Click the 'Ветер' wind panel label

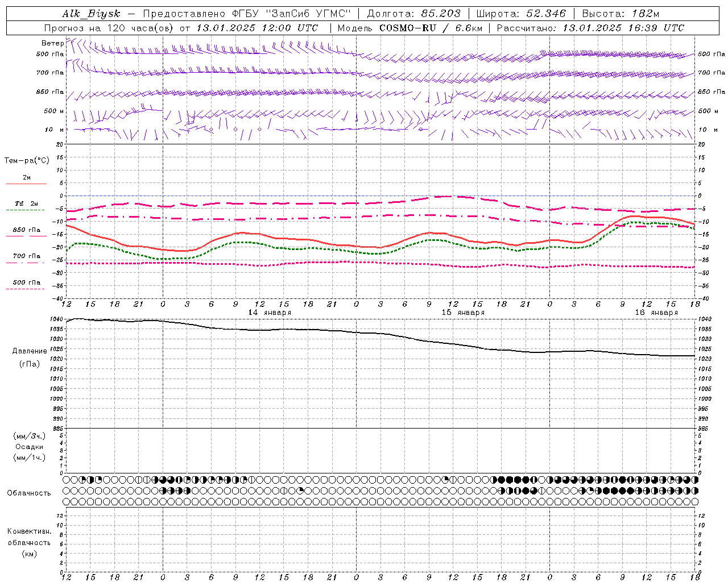point(52,43)
